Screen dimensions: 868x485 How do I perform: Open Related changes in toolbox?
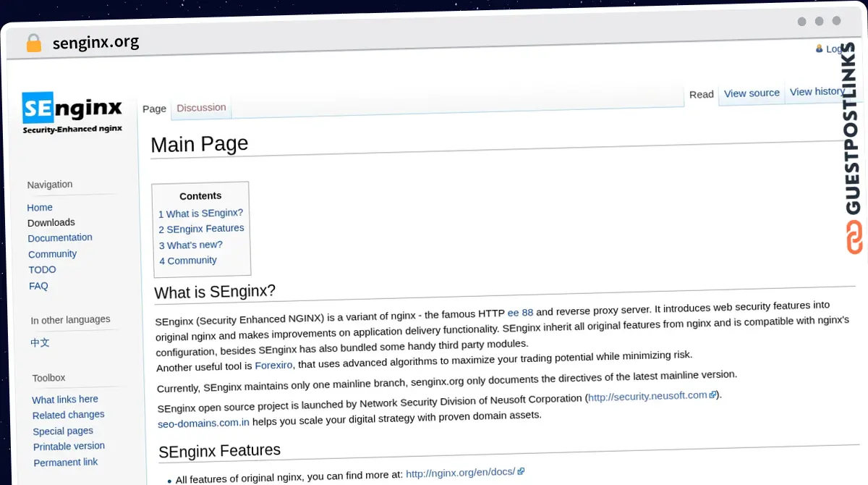point(68,415)
